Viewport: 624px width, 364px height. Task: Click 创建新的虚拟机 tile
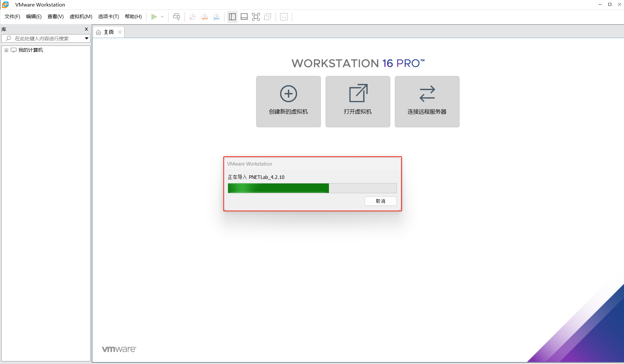click(x=288, y=101)
